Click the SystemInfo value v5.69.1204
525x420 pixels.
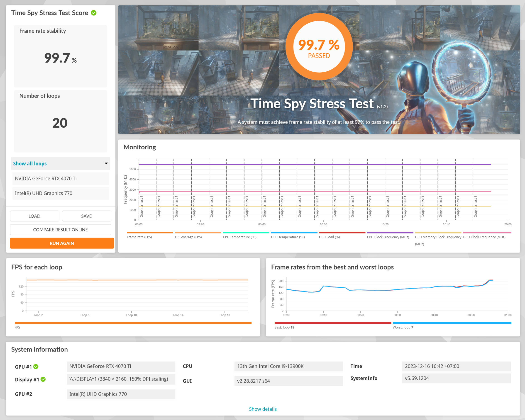coord(456,378)
